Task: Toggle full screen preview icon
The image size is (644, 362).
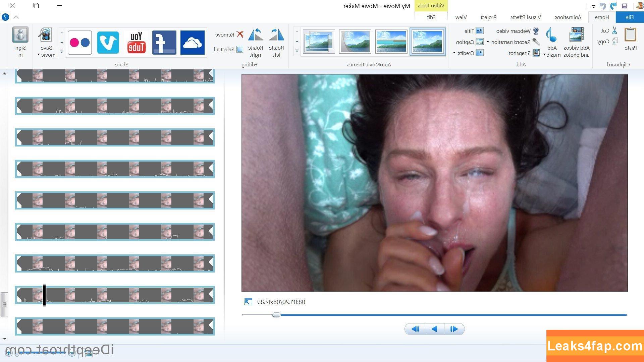Action: click(248, 302)
